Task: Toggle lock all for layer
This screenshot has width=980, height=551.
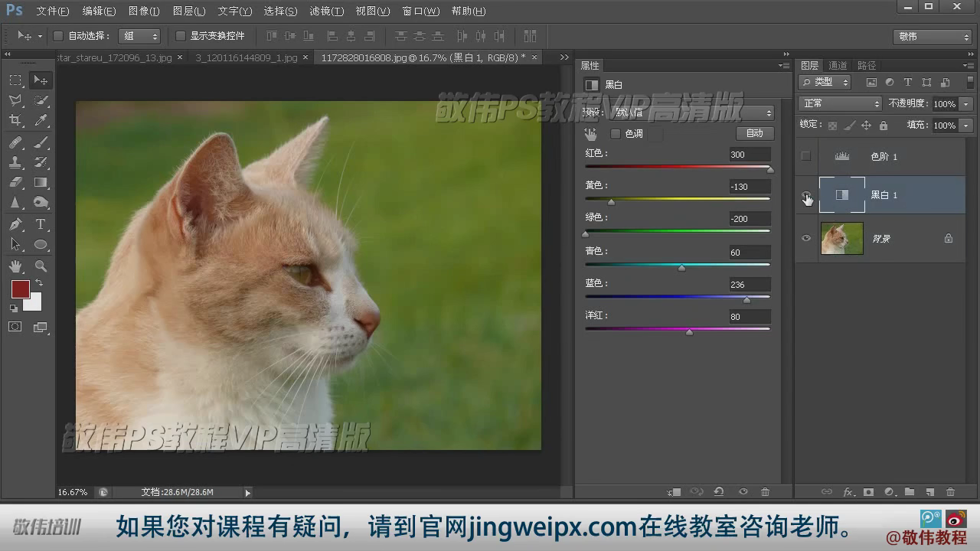Action: [884, 126]
